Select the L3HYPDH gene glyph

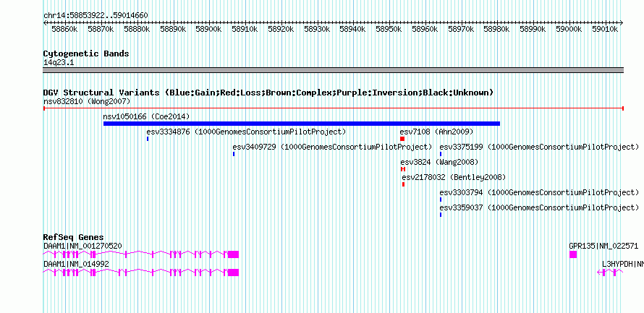pyautogui.click(x=610, y=273)
